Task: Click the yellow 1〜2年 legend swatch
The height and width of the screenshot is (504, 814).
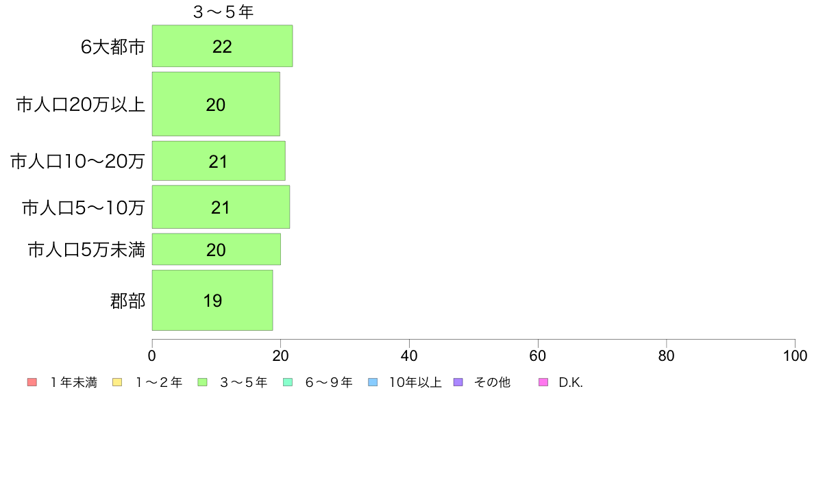Action: (117, 383)
